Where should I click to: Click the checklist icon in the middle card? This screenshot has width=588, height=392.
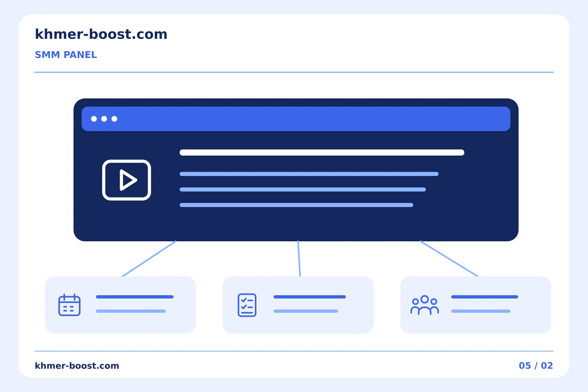(x=247, y=305)
